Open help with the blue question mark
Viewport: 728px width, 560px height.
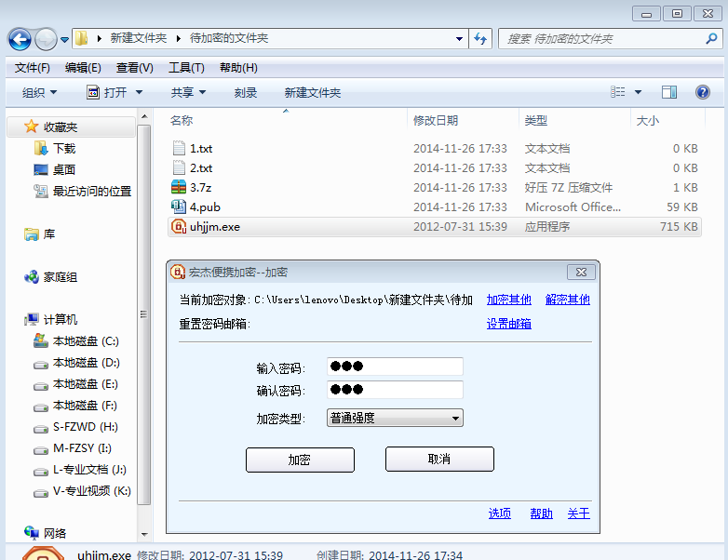703,92
